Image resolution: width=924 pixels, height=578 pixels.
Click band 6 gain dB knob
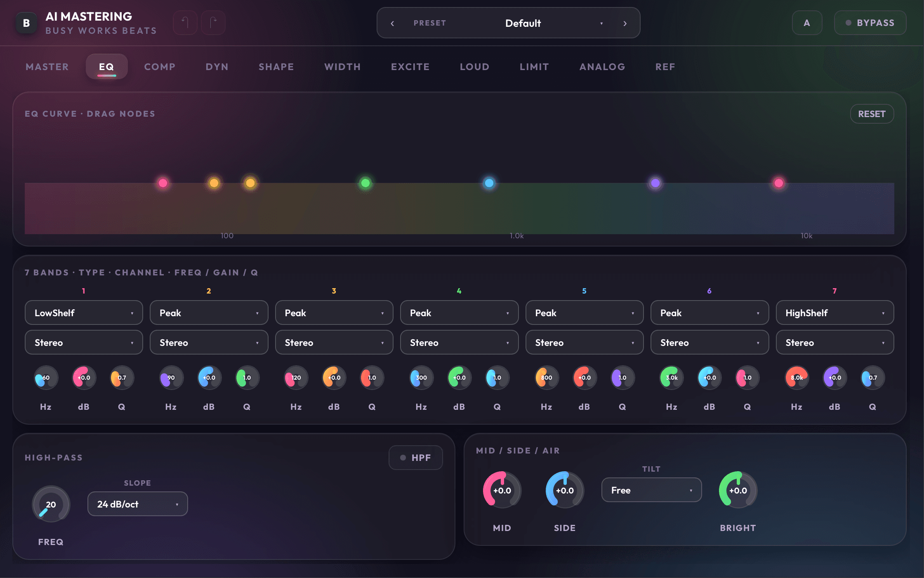[709, 378]
